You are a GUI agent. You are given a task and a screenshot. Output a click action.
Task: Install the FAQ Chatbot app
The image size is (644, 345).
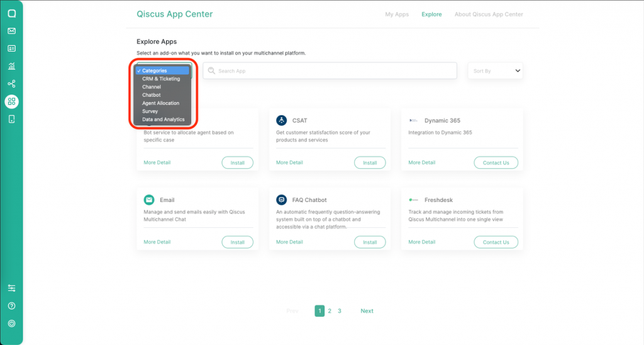[370, 242]
